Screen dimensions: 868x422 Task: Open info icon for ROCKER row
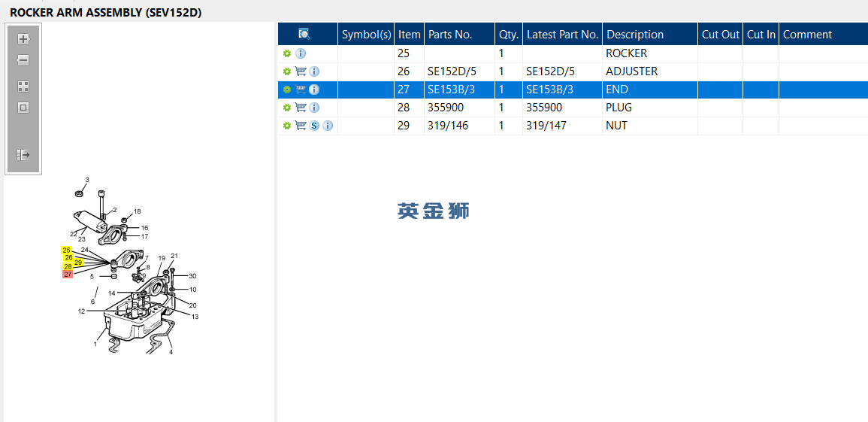[x=301, y=53]
